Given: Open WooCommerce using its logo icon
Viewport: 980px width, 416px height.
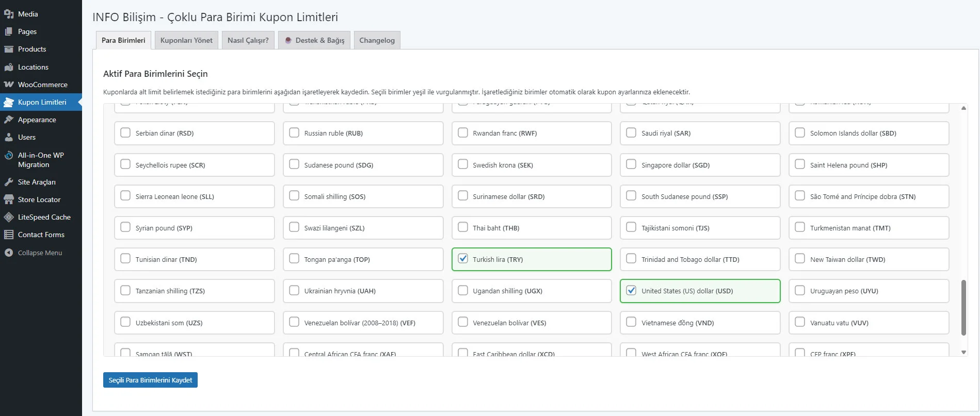Looking at the screenshot, I should 9,85.
